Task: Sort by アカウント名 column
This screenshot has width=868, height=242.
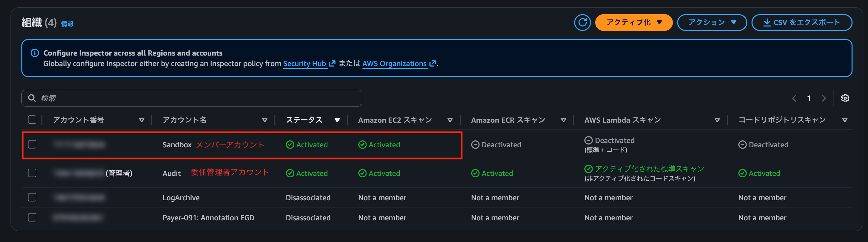Action: 265,120
